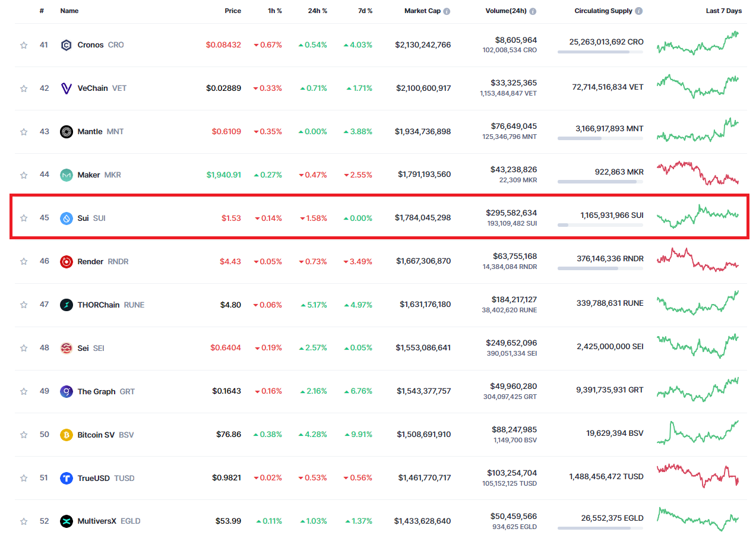Click the Cronos coin logo icon
This screenshot has width=756, height=535.
[67, 45]
